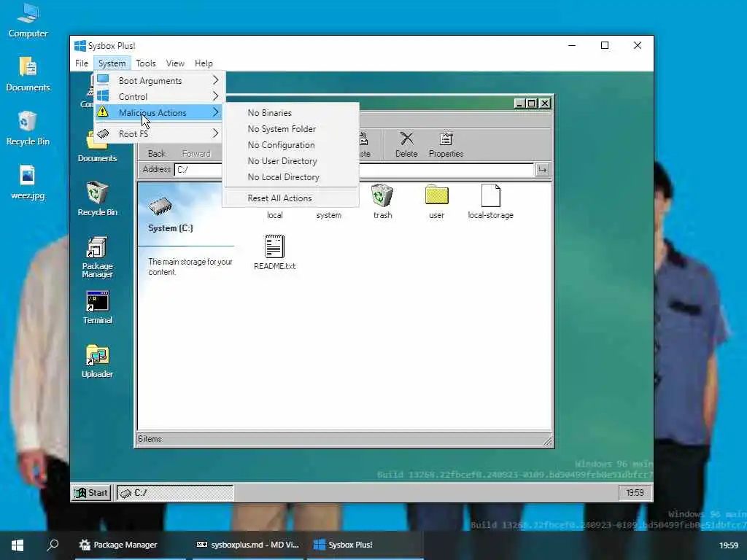The image size is (747, 560).
Task: Choose No User Directory action
Action: coord(290,161)
